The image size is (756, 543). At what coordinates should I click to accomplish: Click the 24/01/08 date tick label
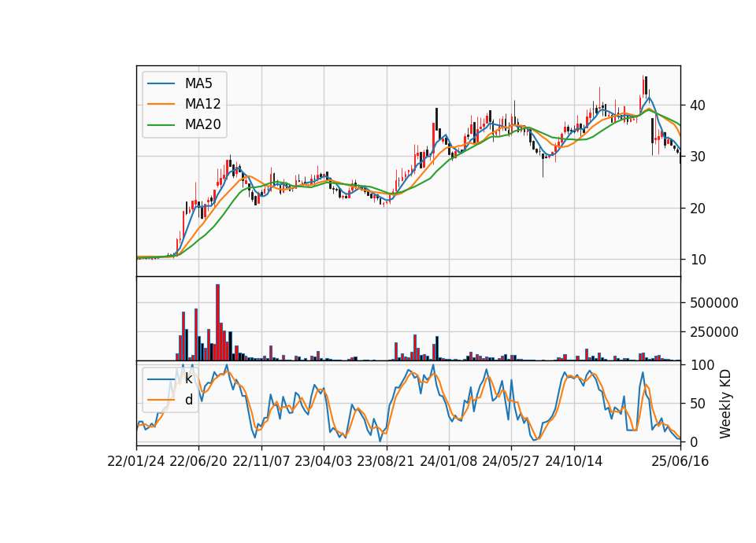point(449,461)
